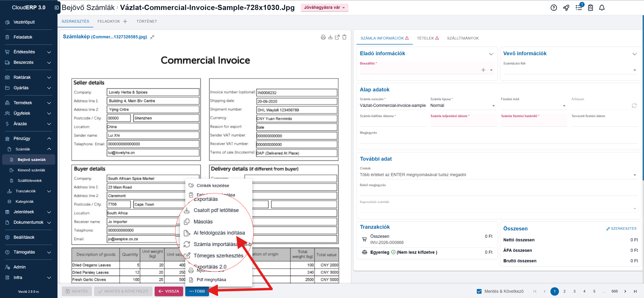Screen dimensions: 644x298
Task: Collapse Eladó információk section
Action: (491, 54)
